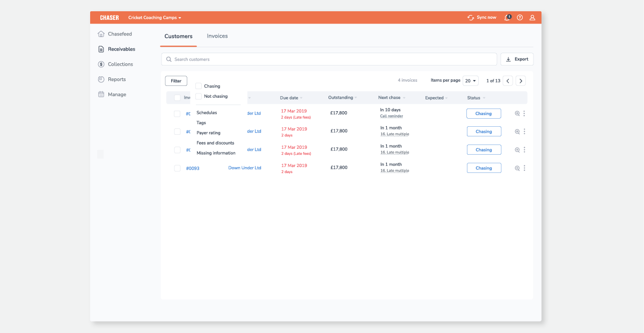Screen dimensions: 644x333
Task: Tick the Not chasing filter checkbox
Action: (199, 96)
